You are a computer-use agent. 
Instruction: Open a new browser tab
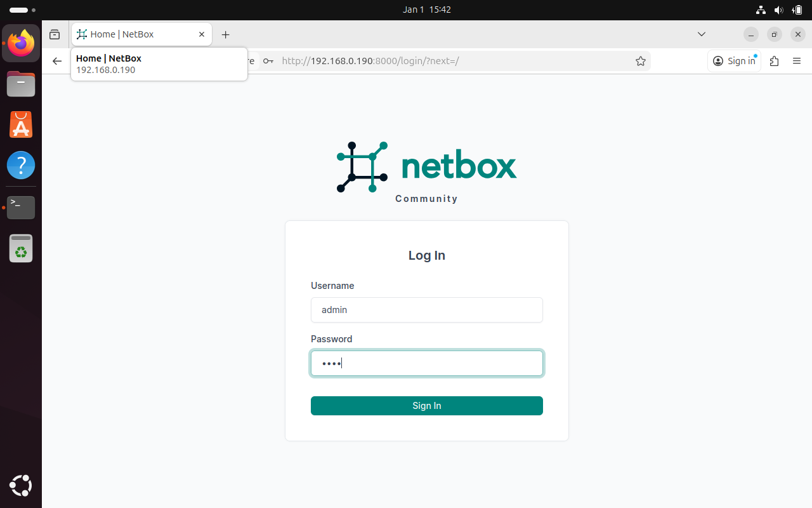(x=226, y=34)
